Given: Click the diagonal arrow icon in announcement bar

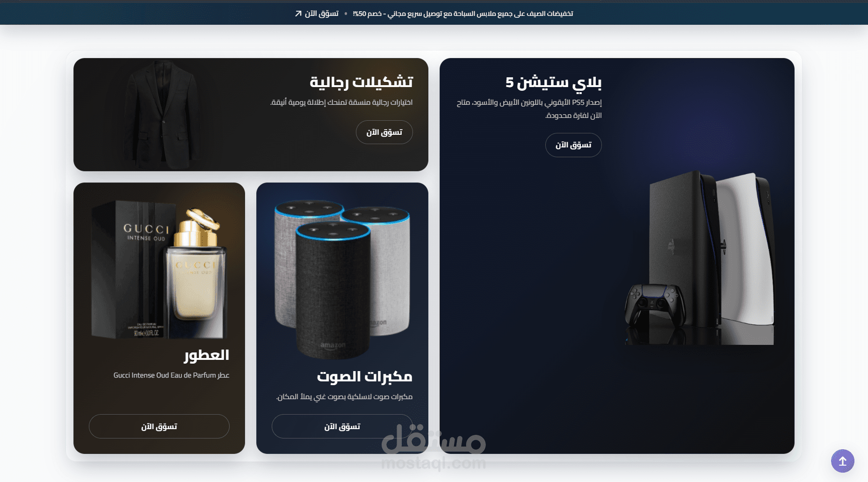Looking at the screenshot, I should point(298,14).
